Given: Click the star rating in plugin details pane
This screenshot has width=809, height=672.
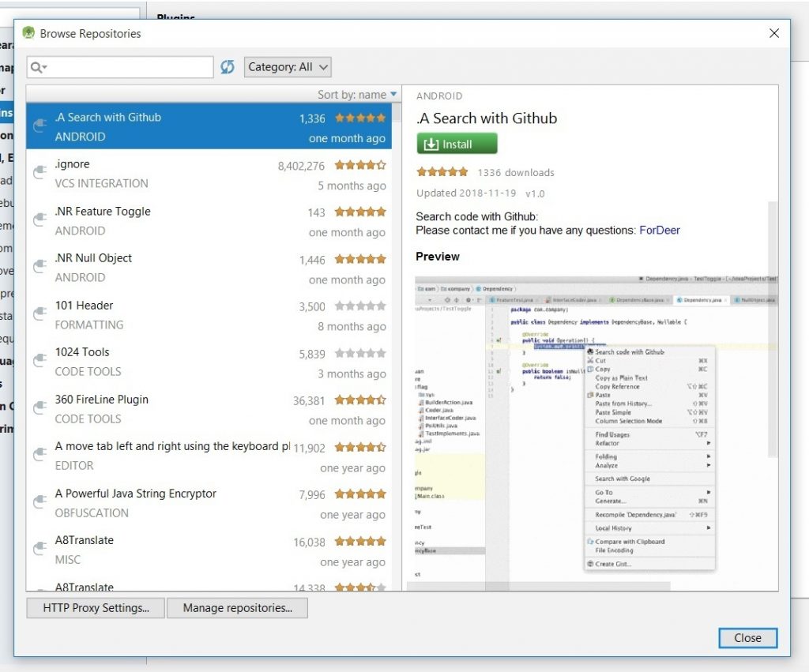Looking at the screenshot, I should click(x=442, y=171).
